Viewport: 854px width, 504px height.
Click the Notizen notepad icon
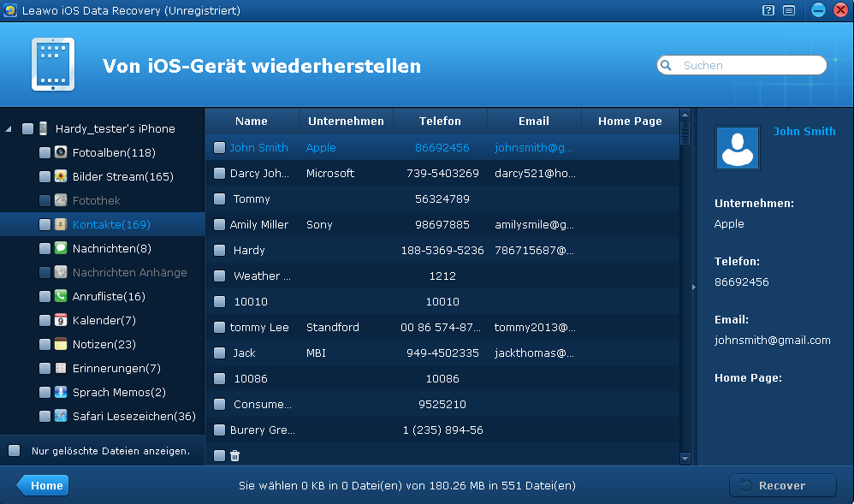tap(61, 344)
